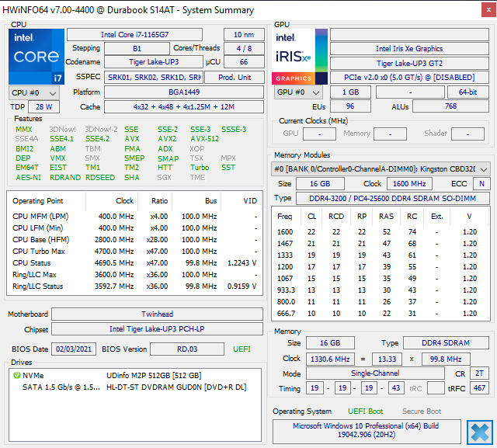Click the BIOS Date 02/03/2021 field
The width and height of the screenshot is (497, 448).
tap(74, 349)
